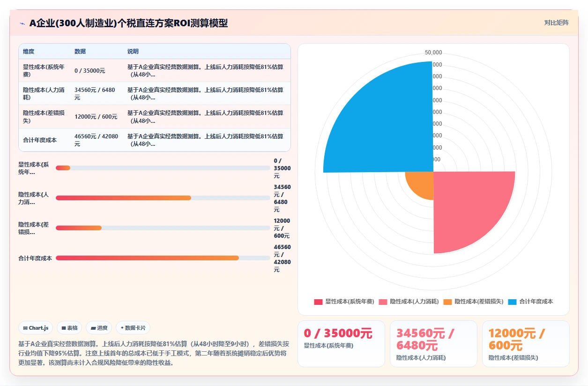
Task: Click table cell 隐性成本(人力消耗)
Action: click(x=45, y=93)
